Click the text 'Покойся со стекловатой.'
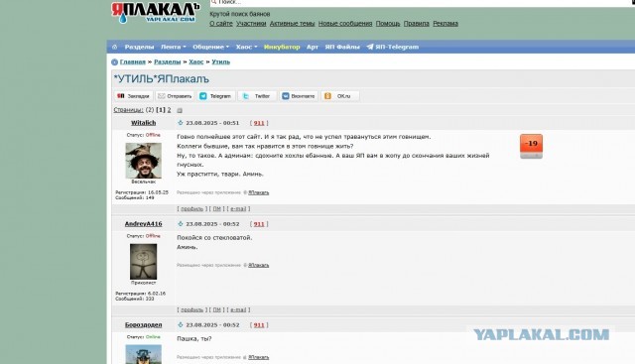This screenshot has width=635, height=364. (x=214, y=238)
